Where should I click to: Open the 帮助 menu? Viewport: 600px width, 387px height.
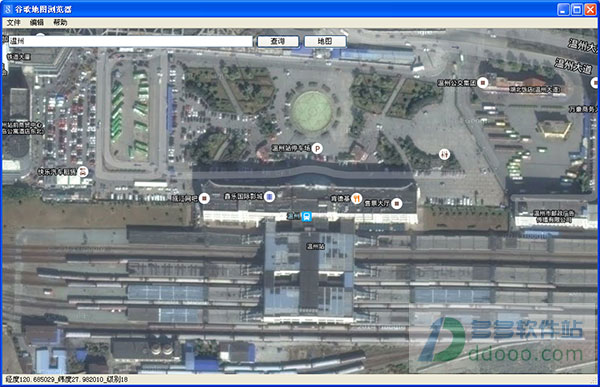(60, 23)
